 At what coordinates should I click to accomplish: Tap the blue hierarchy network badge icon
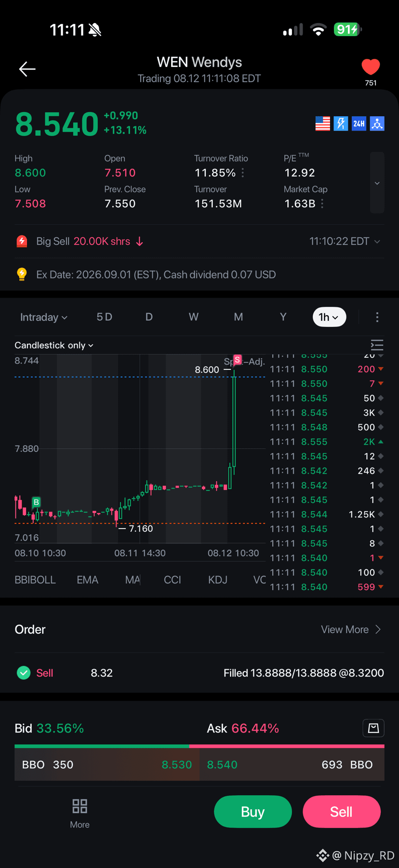pos(377,124)
